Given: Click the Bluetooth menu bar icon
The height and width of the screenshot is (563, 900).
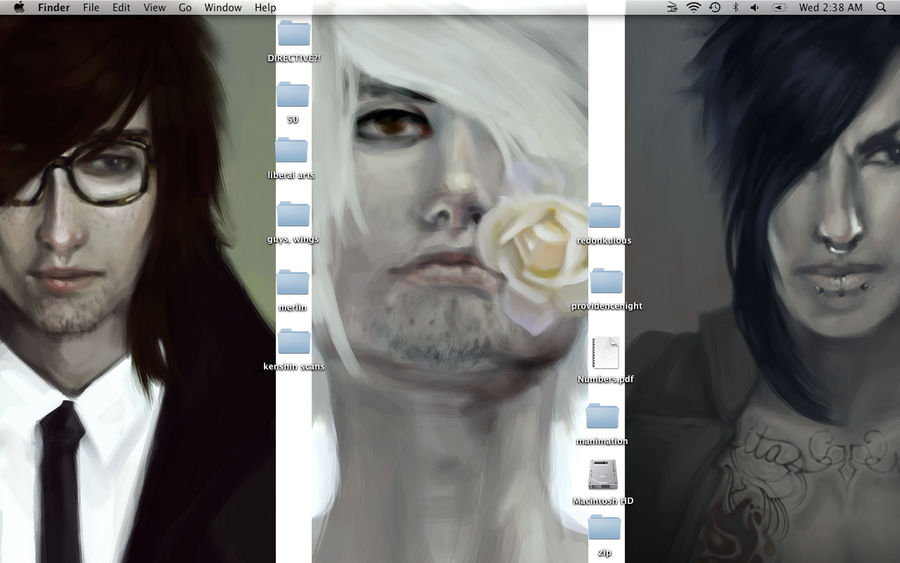Looking at the screenshot, I should 735,7.
